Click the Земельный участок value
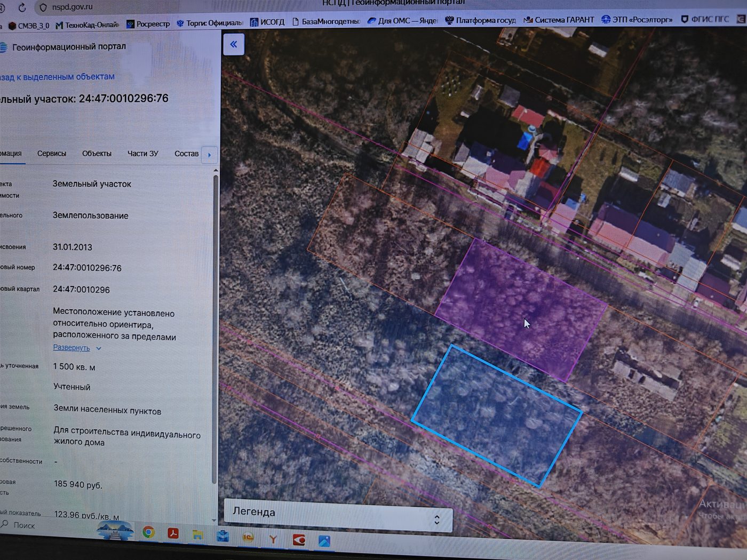747x560 pixels. (x=92, y=183)
